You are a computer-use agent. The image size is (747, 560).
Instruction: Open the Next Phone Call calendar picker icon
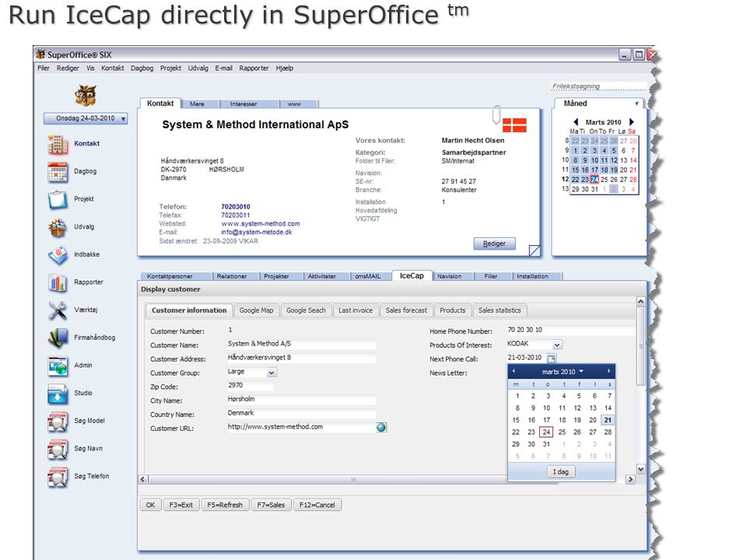pos(551,358)
